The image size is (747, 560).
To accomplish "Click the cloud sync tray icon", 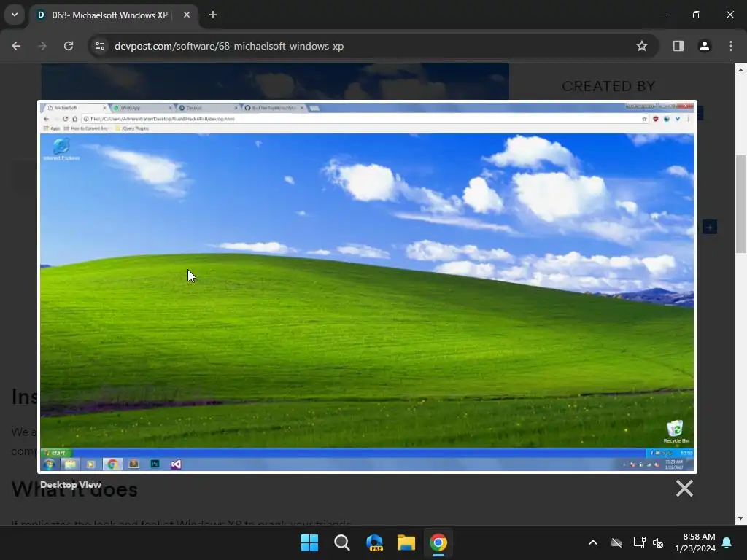I will (616, 542).
